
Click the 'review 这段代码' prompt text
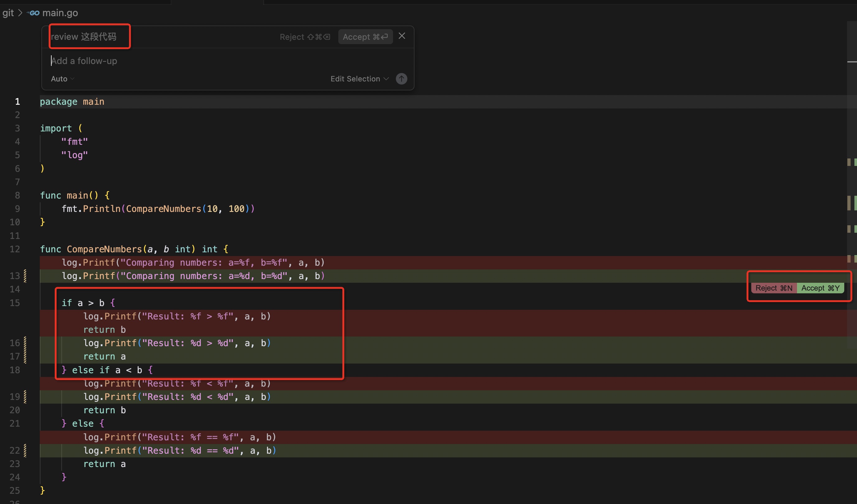(84, 37)
